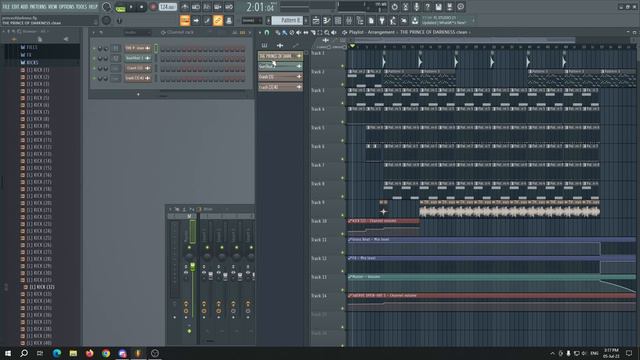640x360 pixels.
Task: Select the playlist draw pencil tool
Action: (278, 32)
